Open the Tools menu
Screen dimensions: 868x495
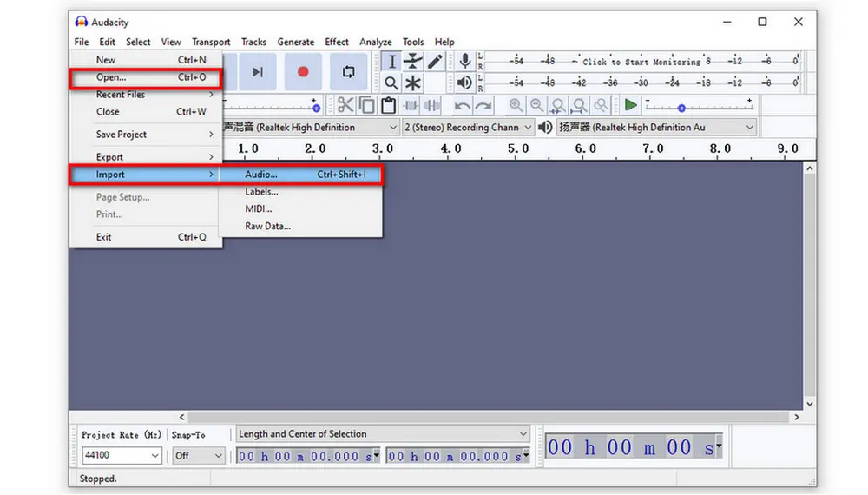click(413, 42)
